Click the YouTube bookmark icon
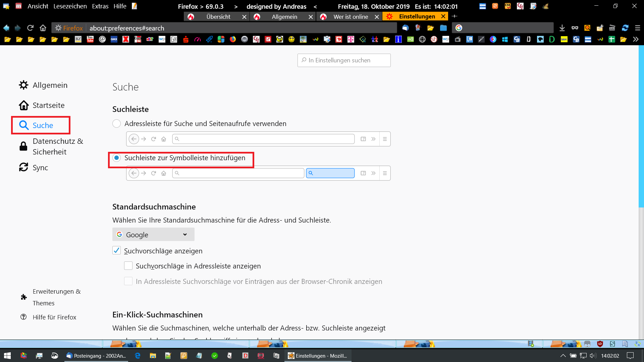Viewport: 644px width, 362px height. coord(90,39)
